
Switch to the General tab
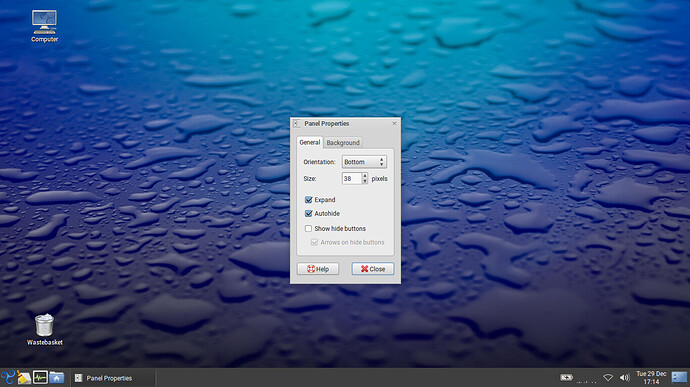tap(310, 142)
